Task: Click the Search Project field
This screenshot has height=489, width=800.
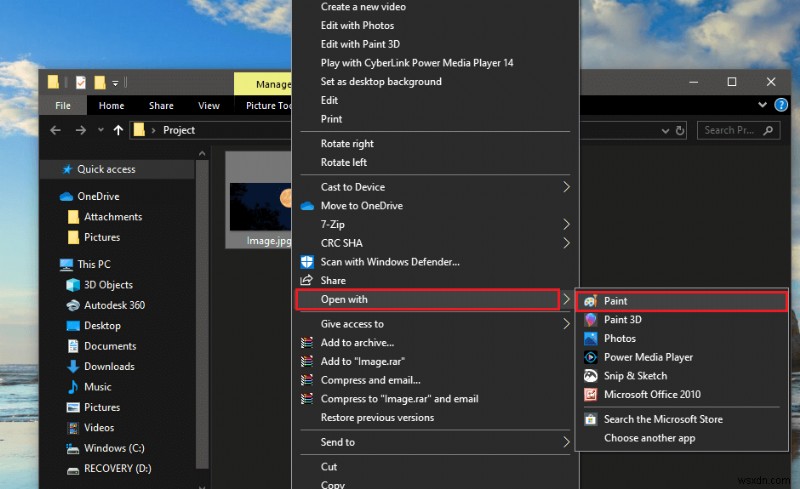Action: pos(738,130)
